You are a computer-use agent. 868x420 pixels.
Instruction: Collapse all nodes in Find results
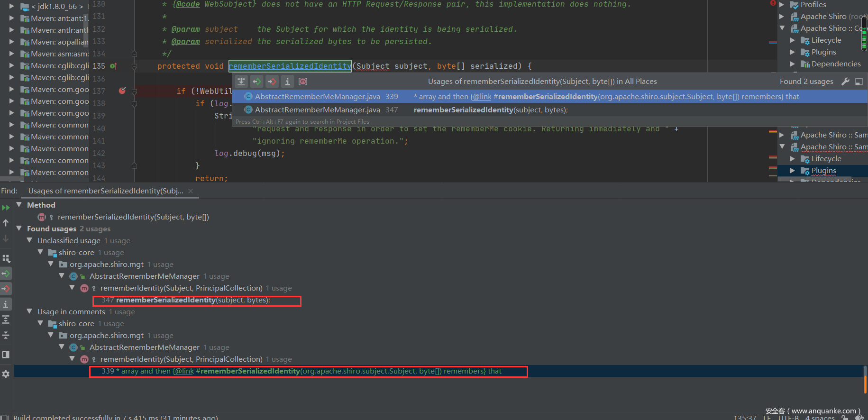coord(6,335)
